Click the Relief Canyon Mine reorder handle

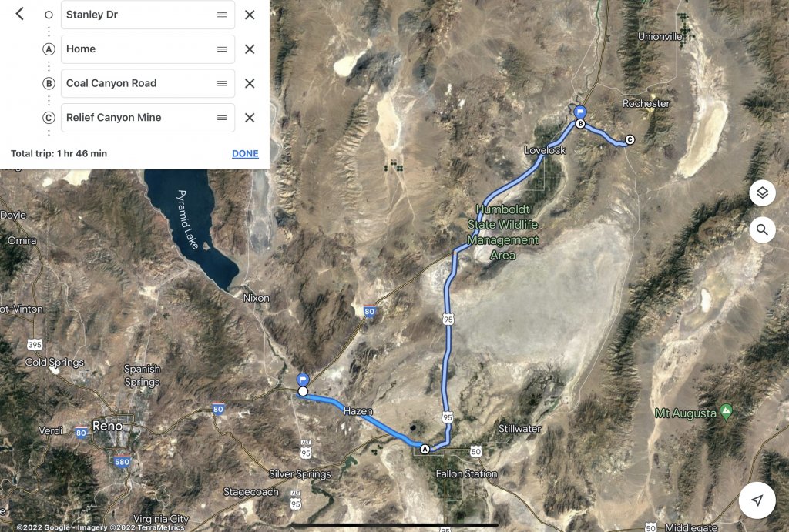(222, 118)
